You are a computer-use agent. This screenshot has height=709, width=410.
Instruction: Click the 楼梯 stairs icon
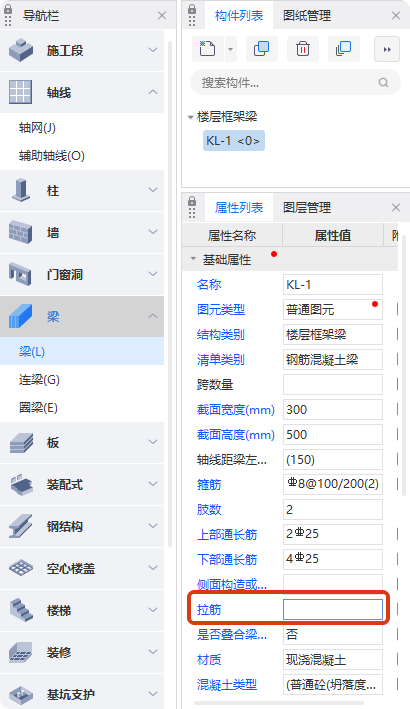[21, 610]
